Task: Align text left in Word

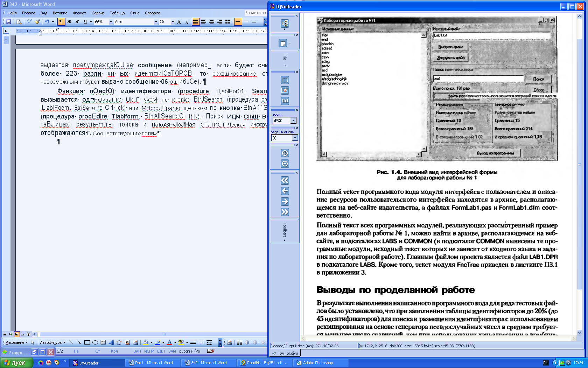Action: click(204, 22)
